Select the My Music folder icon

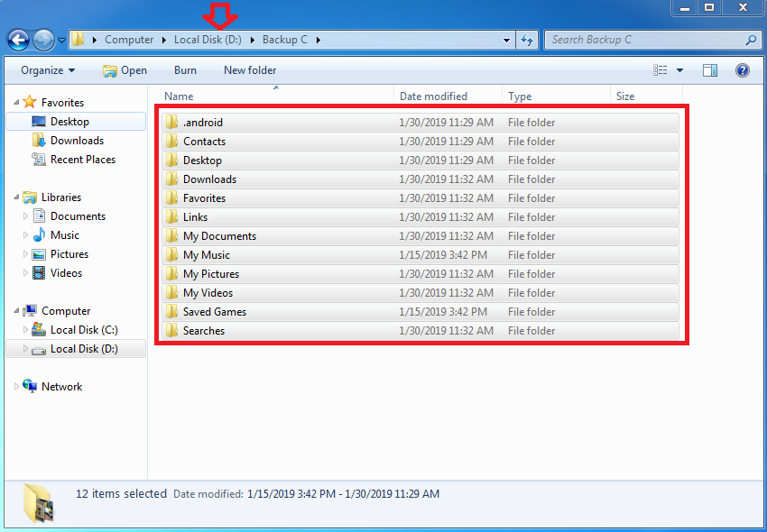click(171, 255)
